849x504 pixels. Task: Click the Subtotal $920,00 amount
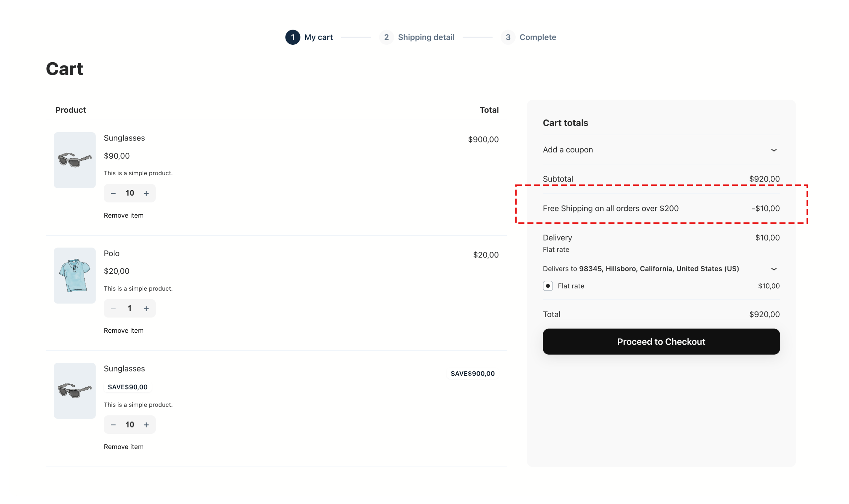pyautogui.click(x=764, y=179)
